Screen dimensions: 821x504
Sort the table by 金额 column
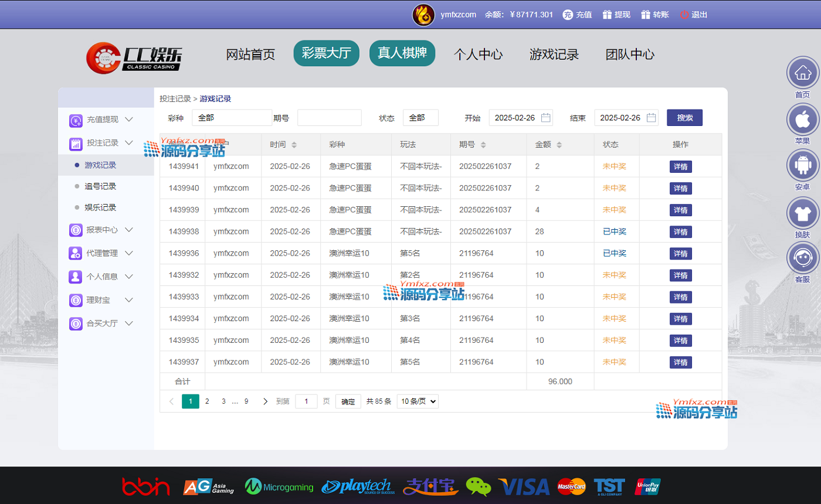pos(559,145)
